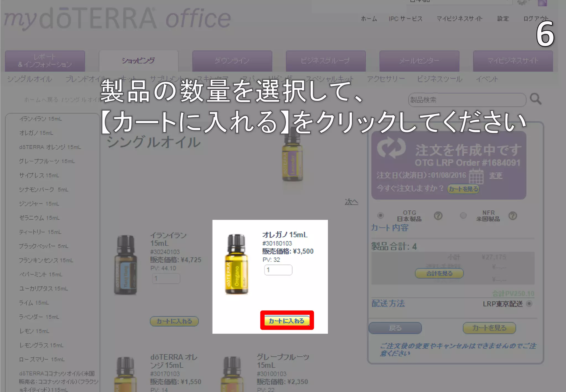This screenshot has height=392, width=566.
Task: Click the 合計を見る button
Action: 439,273
